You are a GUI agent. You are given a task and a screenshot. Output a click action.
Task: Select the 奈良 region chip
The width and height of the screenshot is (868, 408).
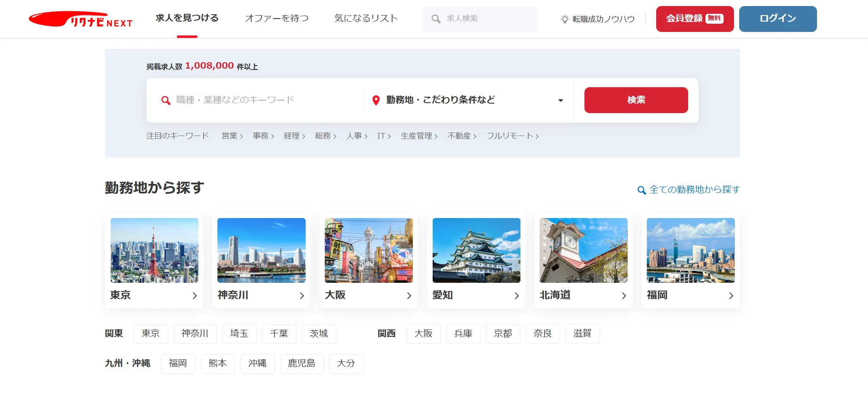pos(543,334)
